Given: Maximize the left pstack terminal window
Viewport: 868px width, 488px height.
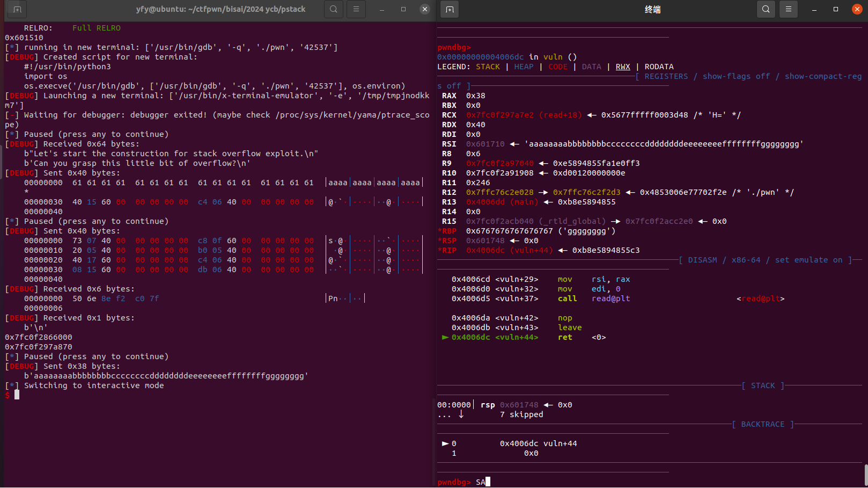Looking at the screenshot, I should [403, 9].
